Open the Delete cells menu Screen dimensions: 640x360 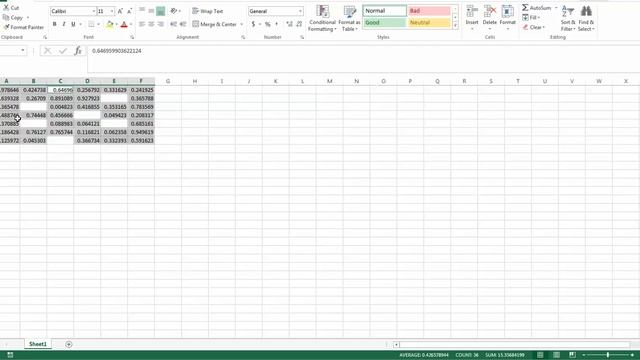[x=489, y=18]
